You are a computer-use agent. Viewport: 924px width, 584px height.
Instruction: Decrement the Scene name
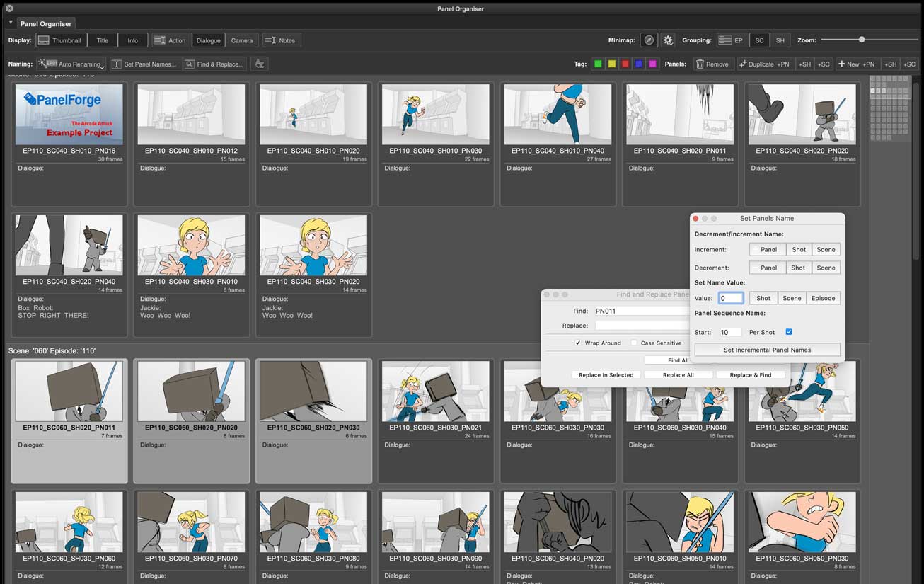[826, 268]
